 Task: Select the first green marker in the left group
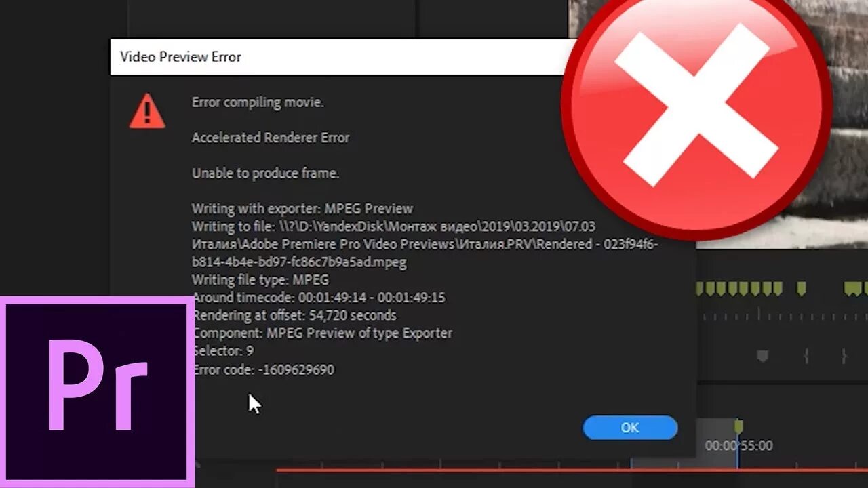(700, 289)
